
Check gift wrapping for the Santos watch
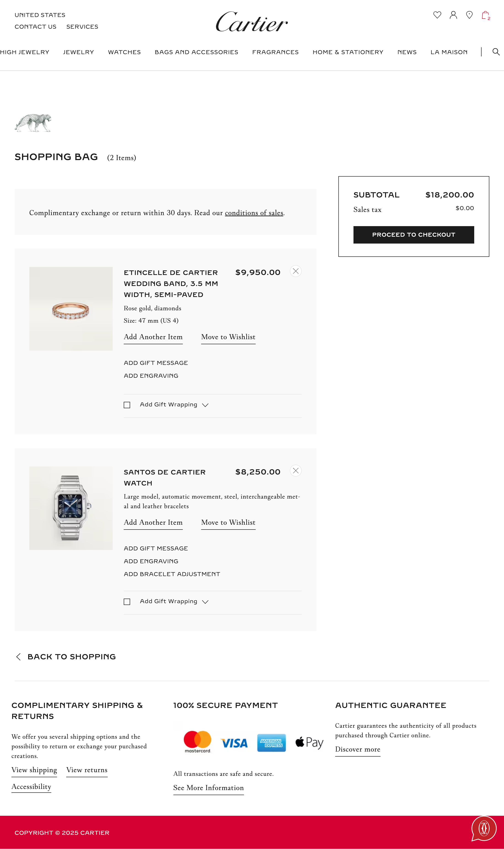coord(127,602)
